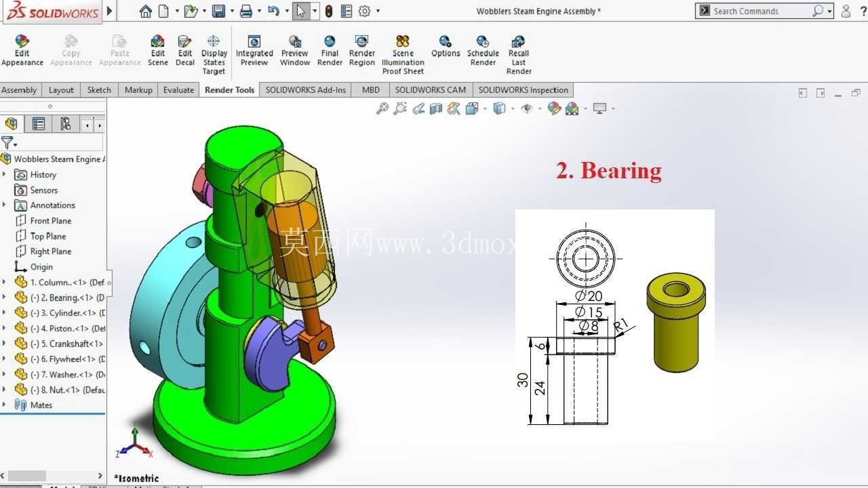Open the SOLIDWORKS CAM tab
The width and height of the screenshot is (868, 488).
point(431,89)
